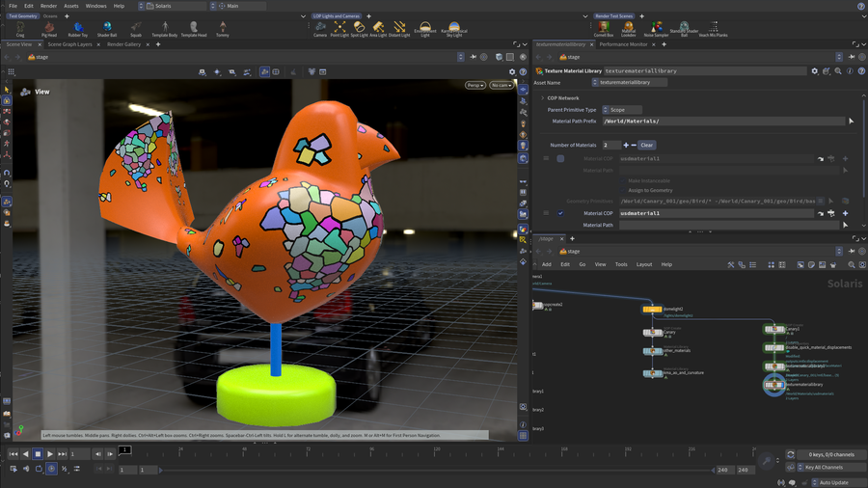The width and height of the screenshot is (868, 488).
Task: Create a Distant Light
Action: coord(399,29)
